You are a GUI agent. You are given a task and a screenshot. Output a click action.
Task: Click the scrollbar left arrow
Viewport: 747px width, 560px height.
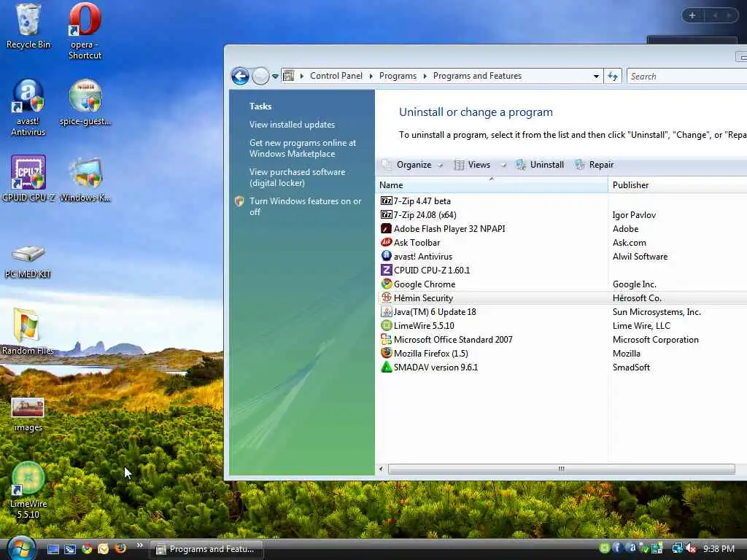(x=381, y=469)
